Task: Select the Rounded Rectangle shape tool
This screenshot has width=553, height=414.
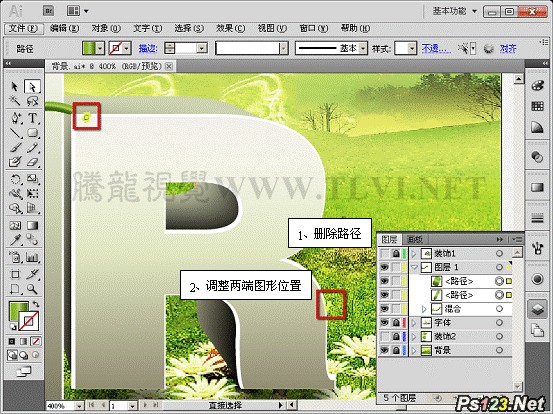Action: (32, 133)
